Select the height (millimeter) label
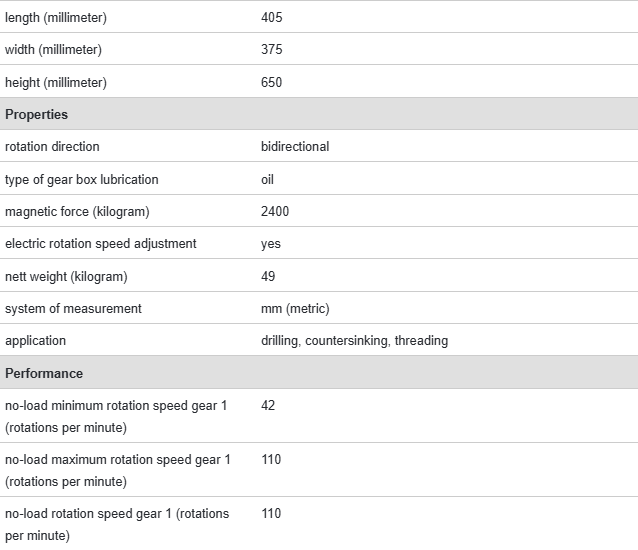This screenshot has width=638, height=550. click(56, 82)
